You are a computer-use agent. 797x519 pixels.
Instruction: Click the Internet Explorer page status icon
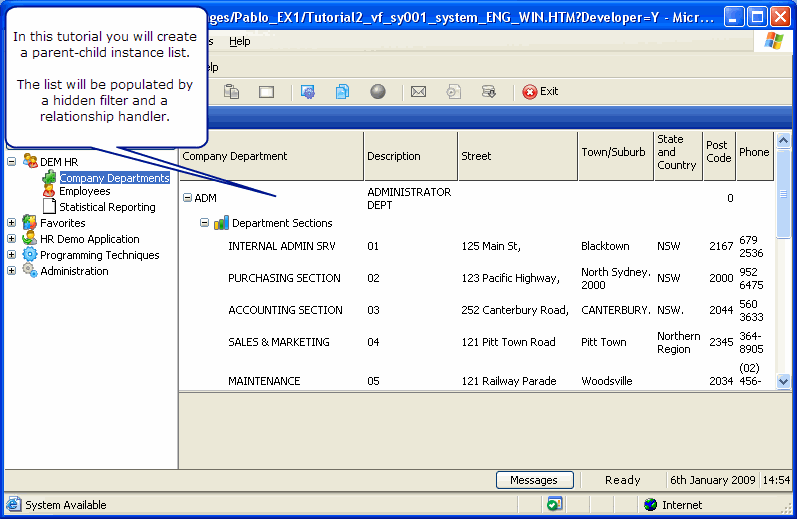tap(14, 504)
